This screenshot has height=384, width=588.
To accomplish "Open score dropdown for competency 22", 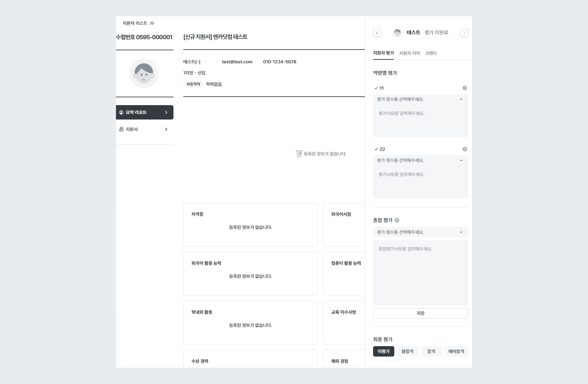I will [x=420, y=160].
